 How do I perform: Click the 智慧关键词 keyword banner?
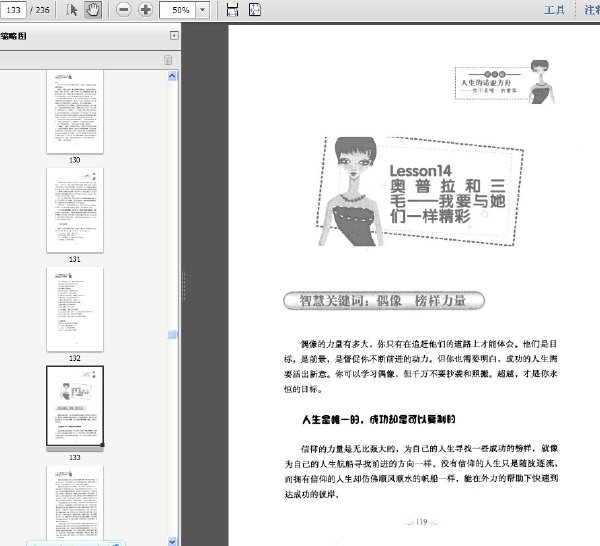click(x=384, y=300)
